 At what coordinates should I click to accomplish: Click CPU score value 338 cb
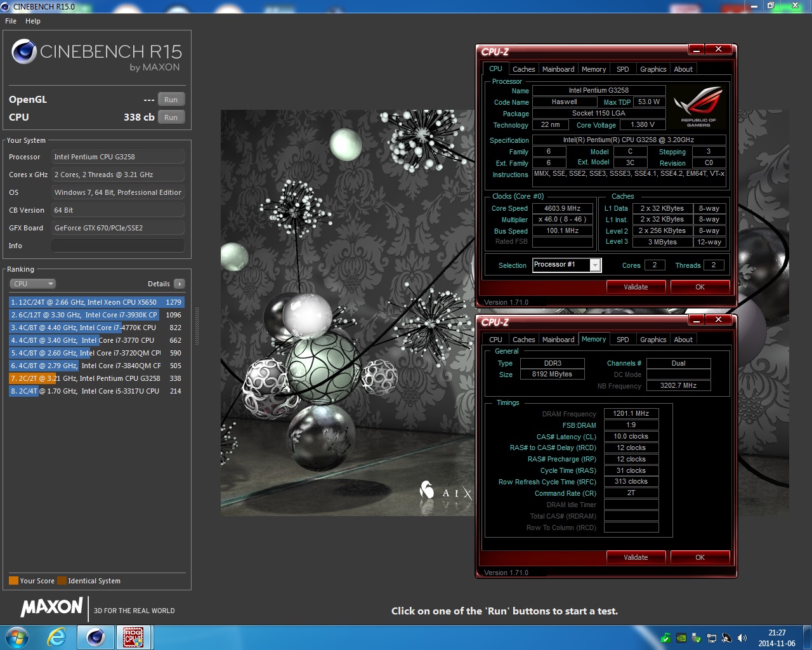pos(139,117)
